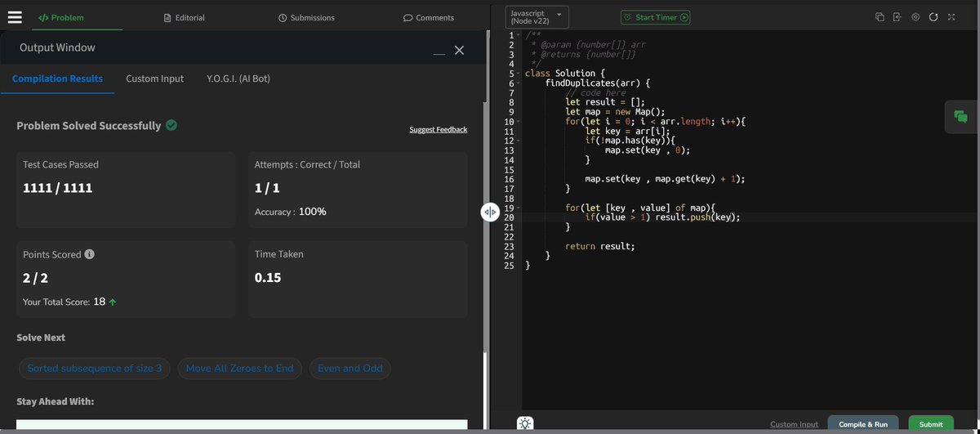
Task: Collapse findDuplicates fold at line 6
Action: tap(519, 83)
